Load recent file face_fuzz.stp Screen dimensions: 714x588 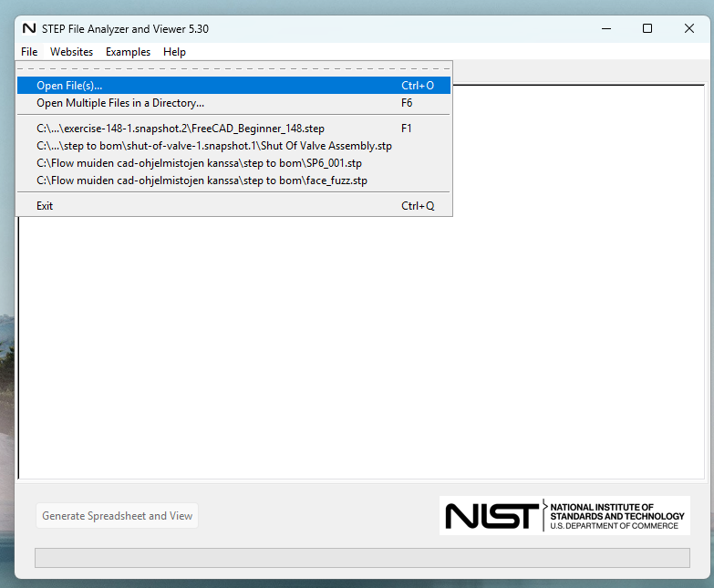click(x=202, y=181)
